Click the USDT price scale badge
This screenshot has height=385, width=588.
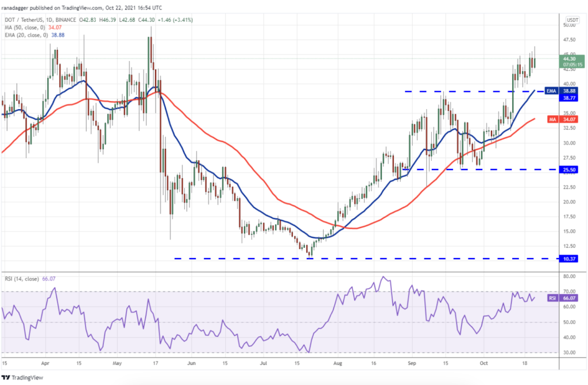pos(572,19)
